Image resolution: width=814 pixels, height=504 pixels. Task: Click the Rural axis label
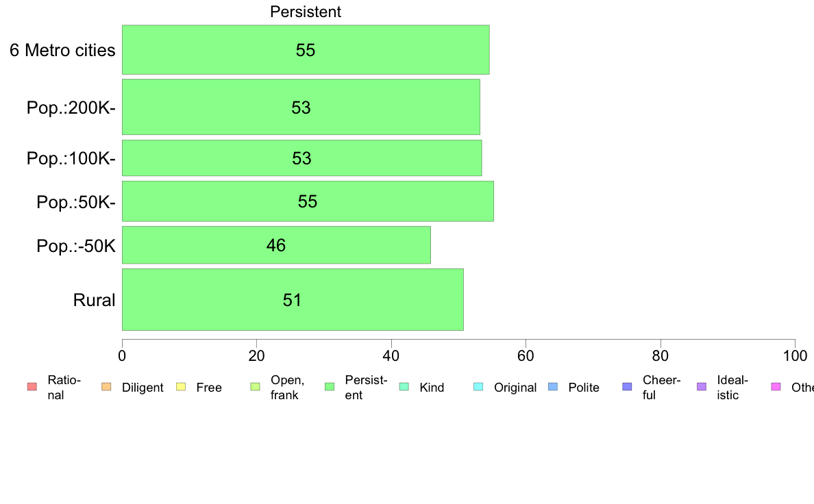click(94, 300)
